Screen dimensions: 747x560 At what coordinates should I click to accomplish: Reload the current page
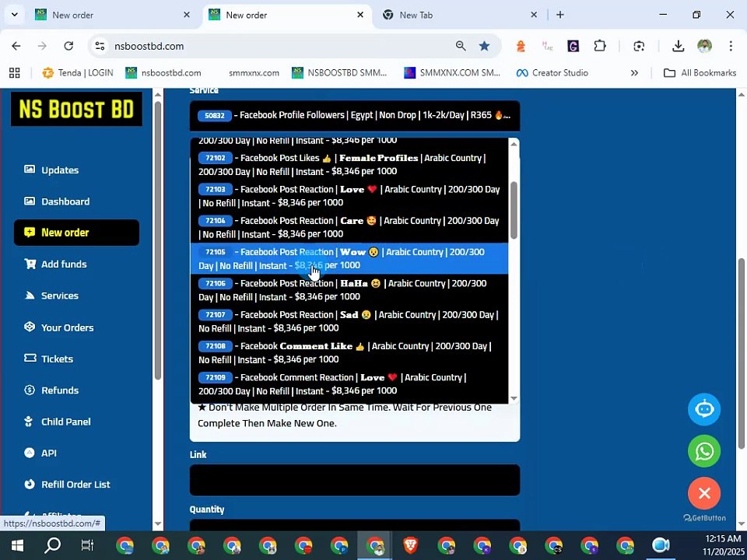[68, 46]
